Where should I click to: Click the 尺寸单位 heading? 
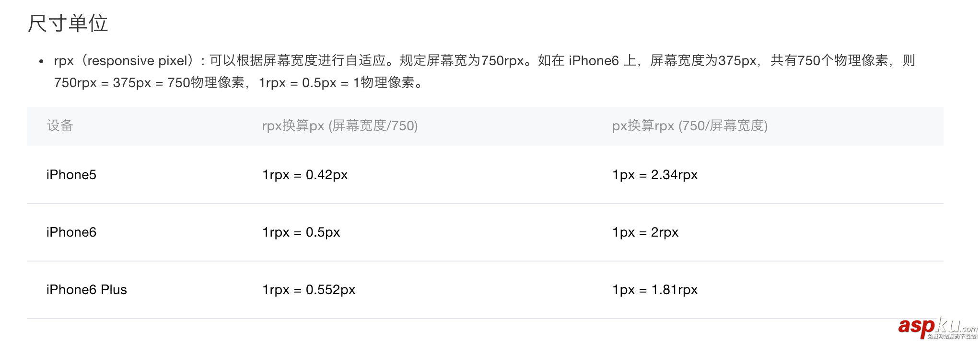coord(68,23)
